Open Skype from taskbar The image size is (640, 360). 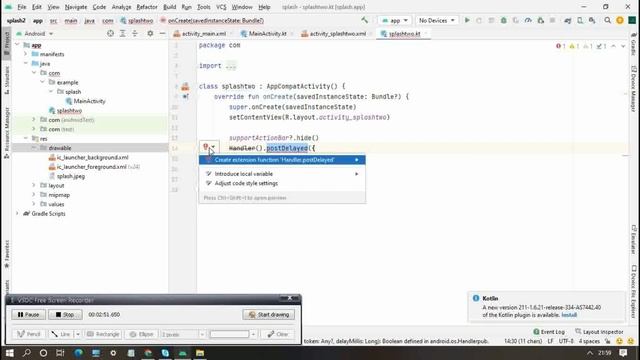pyautogui.click(x=165, y=353)
